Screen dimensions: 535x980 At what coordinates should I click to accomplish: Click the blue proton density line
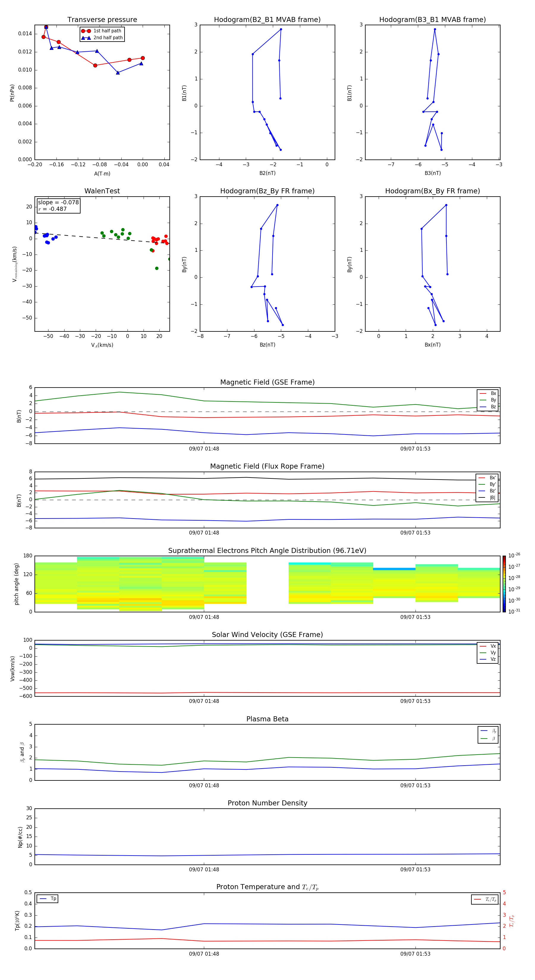pyautogui.click(x=267, y=854)
